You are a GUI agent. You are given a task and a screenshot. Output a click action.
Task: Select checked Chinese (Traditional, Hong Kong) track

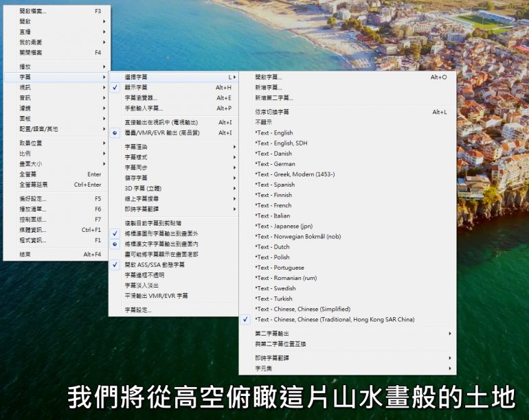point(348,320)
